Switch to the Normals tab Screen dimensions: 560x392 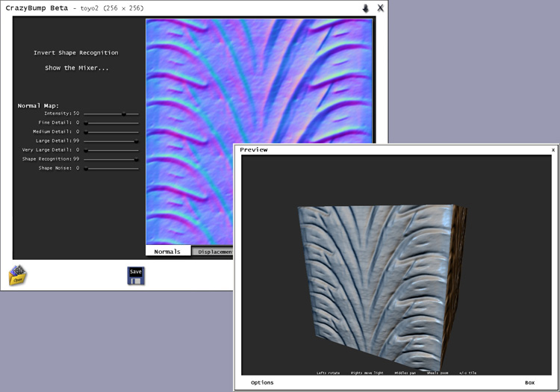167,252
